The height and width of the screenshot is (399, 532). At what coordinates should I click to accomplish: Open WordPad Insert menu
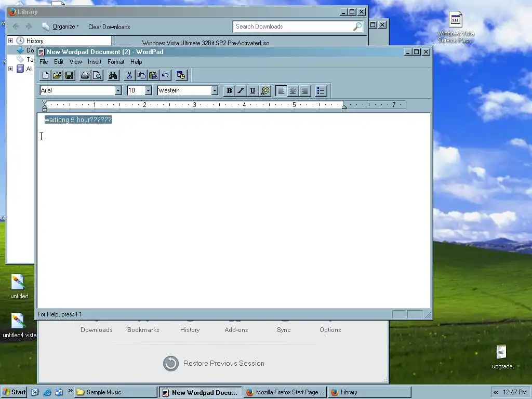click(95, 62)
